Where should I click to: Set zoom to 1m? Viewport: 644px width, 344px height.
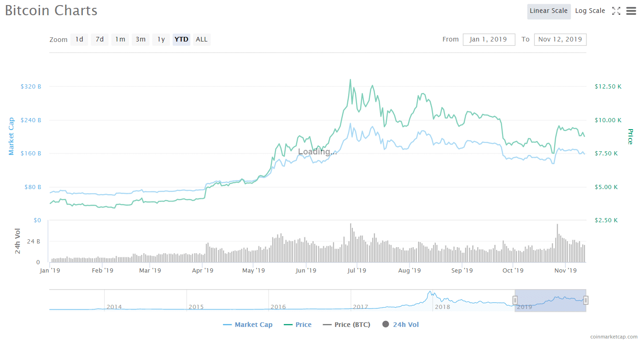click(120, 40)
